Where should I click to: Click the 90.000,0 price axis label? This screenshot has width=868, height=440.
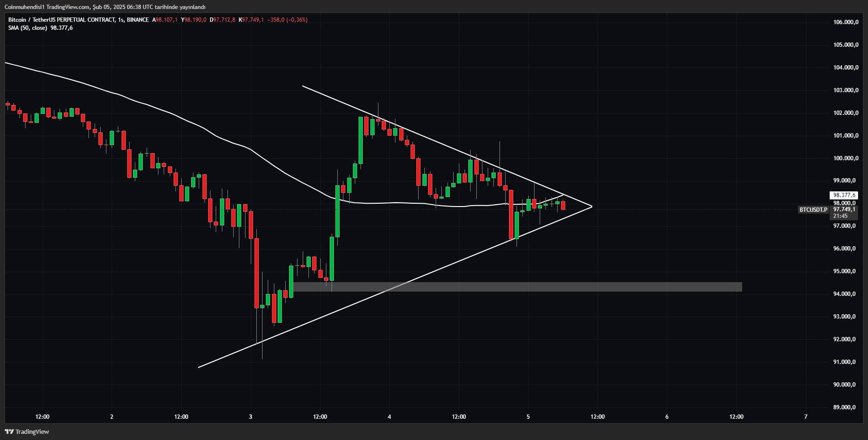point(844,385)
